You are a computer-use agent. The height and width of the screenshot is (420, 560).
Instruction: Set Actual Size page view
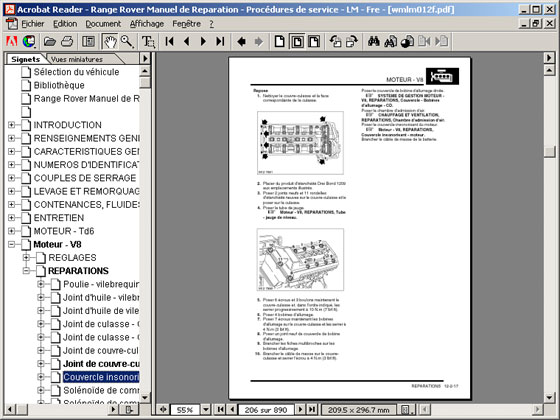click(x=280, y=42)
